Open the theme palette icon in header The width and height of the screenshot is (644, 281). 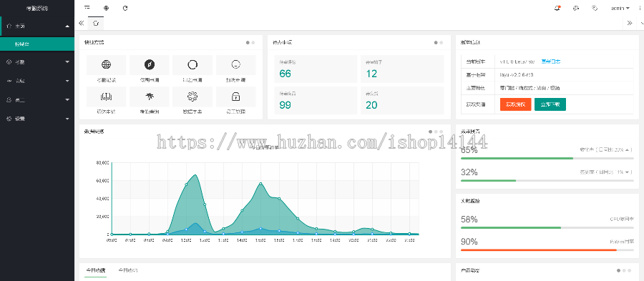coord(576,8)
